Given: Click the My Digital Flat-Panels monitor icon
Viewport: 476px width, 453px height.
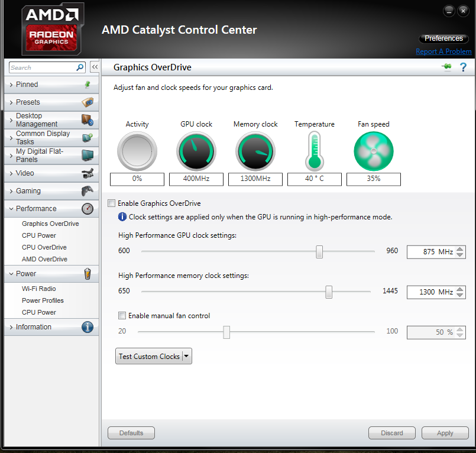Looking at the screenshot, I should coord(88,155).
